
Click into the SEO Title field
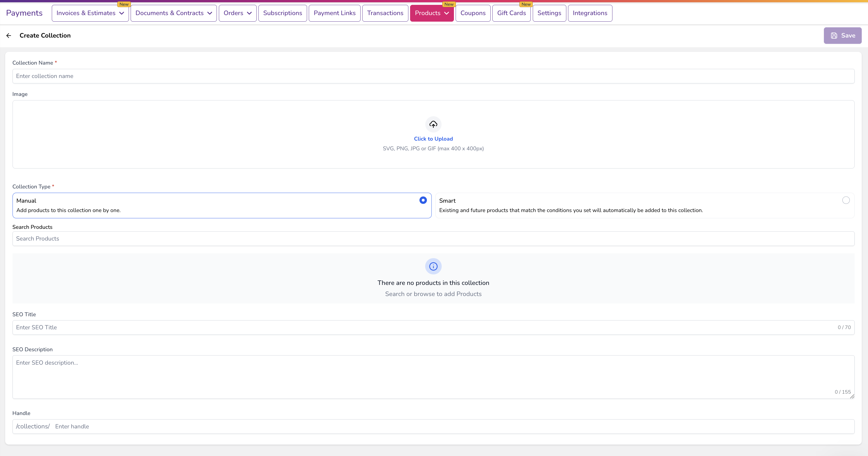425,327
